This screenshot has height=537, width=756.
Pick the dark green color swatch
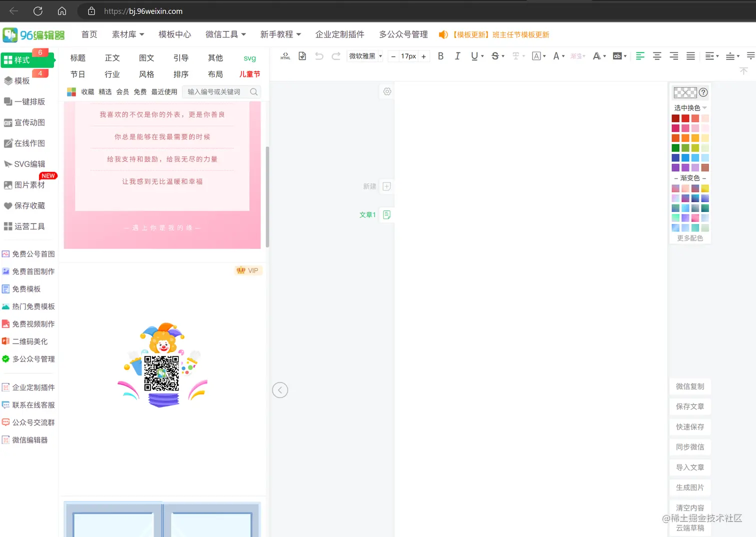[675, 148]
